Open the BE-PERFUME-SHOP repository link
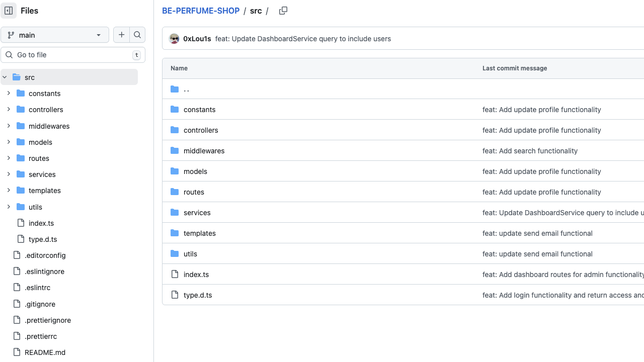The image size is (644, 362). [x=201, y=11]
